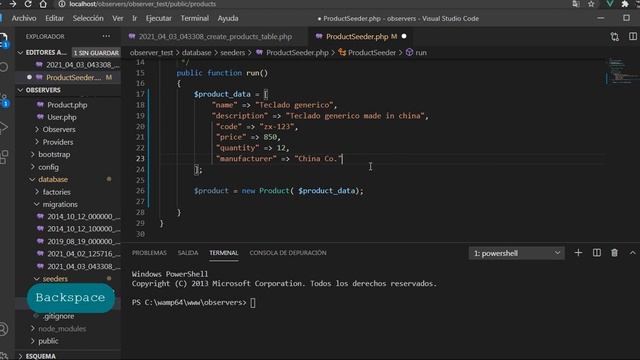Focus the PowerShell terminal prompt

pos(253,302)
